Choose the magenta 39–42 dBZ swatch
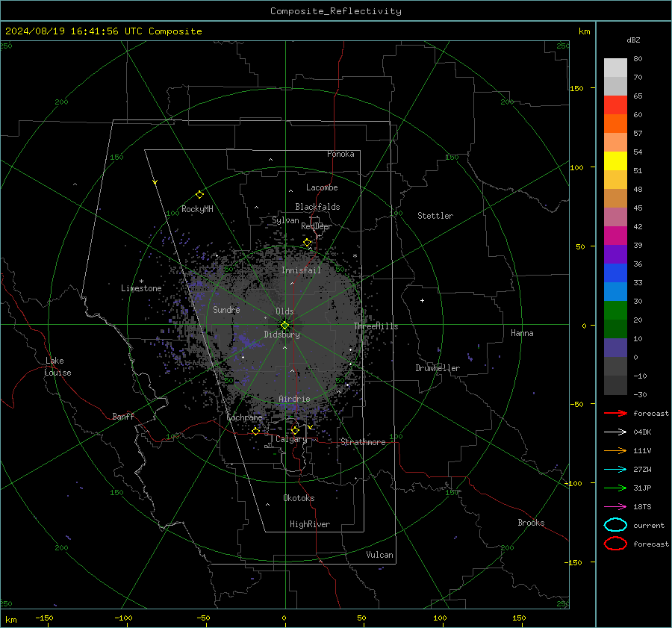Viewport: 672px width, 628px height. 615,236
